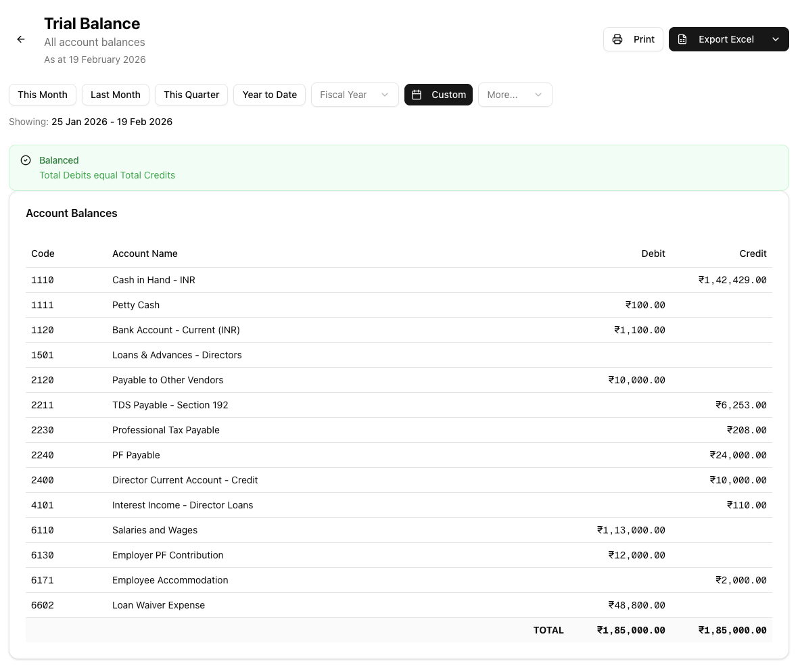Select the Salaries and Wages account row
This screenshot has height=672, width=800.
[x=155, y=530]
